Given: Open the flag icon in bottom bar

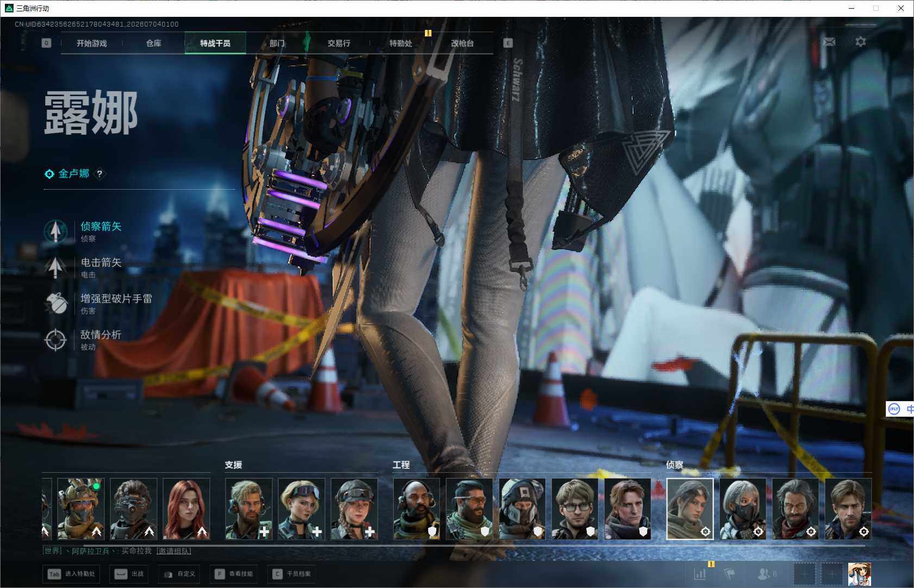Looking at the screenshot, I should tap(730, 574).
